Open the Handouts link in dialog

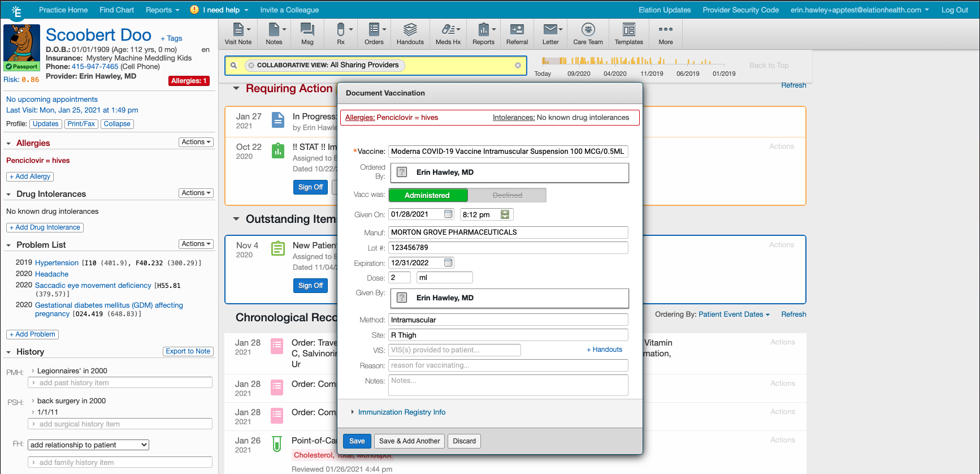(x=604, y=350)
